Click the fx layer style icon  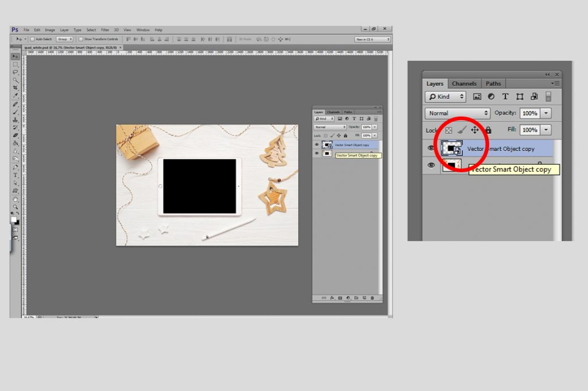click(x=332, y=298)
